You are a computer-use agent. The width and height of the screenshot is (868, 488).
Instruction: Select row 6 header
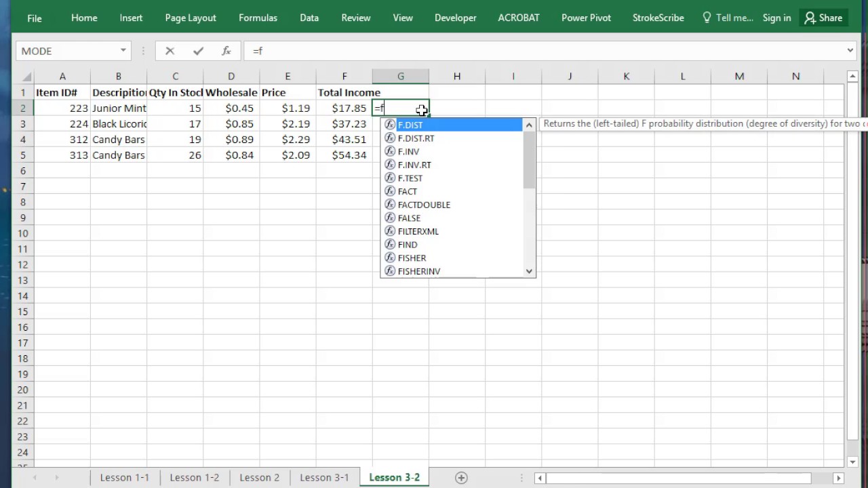point(23,171)
